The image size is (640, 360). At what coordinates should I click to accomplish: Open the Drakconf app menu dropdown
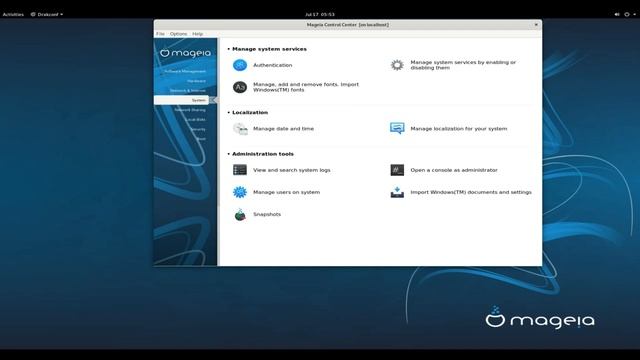(47, 14)
